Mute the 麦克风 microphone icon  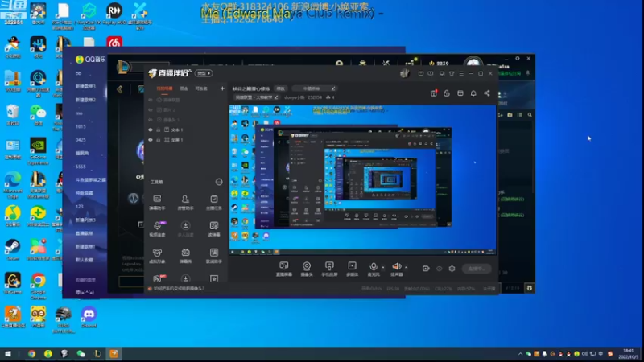[x=374, y=269]
